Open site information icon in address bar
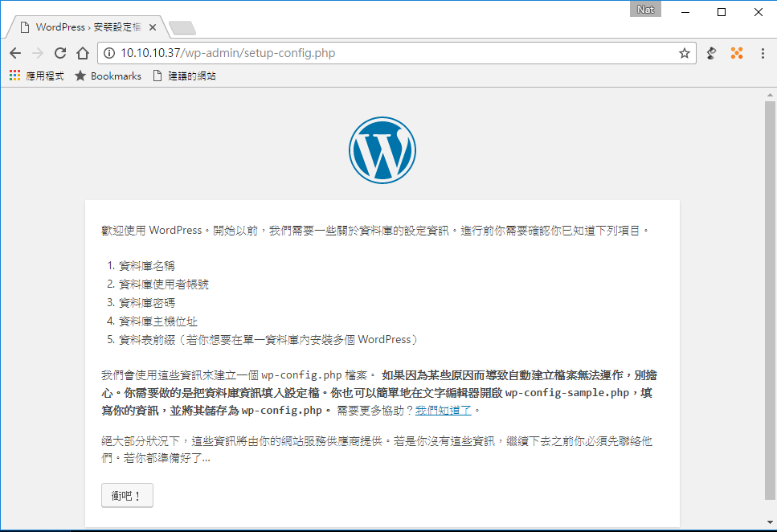Viewport: 777px width, 532px height. (x=109, y=53)
